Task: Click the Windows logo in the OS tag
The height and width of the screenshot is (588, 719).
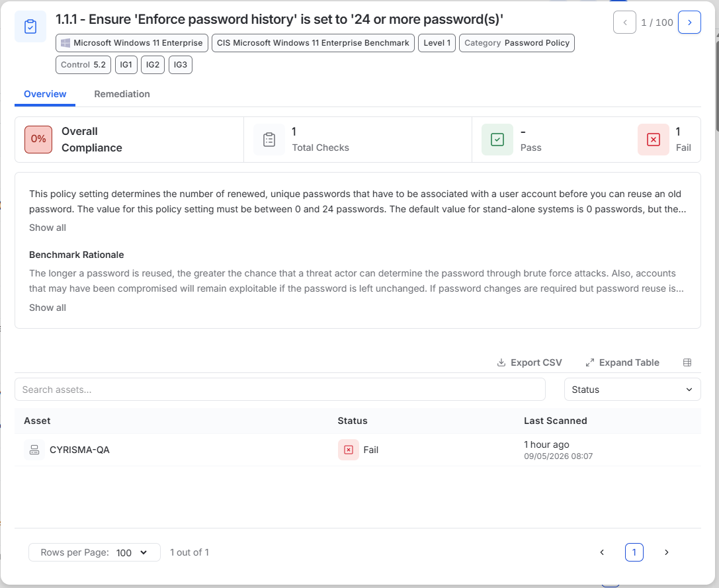Action: [x=65, y=43]
